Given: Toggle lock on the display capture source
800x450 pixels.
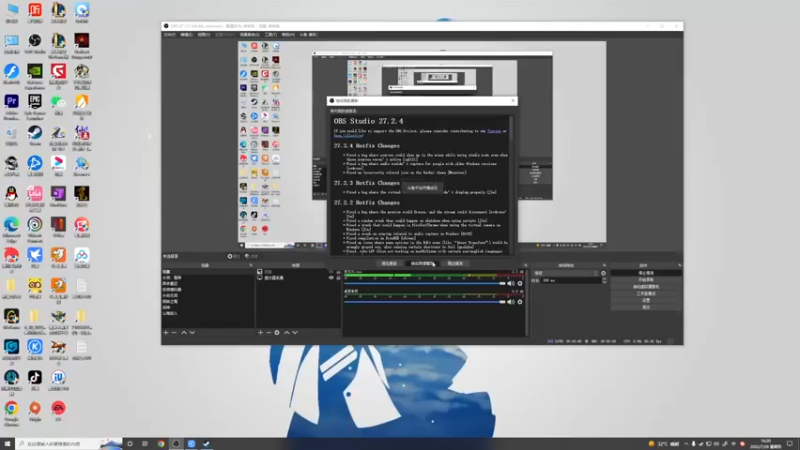Looking at the screenshot, I should click(x=338, y=278).
